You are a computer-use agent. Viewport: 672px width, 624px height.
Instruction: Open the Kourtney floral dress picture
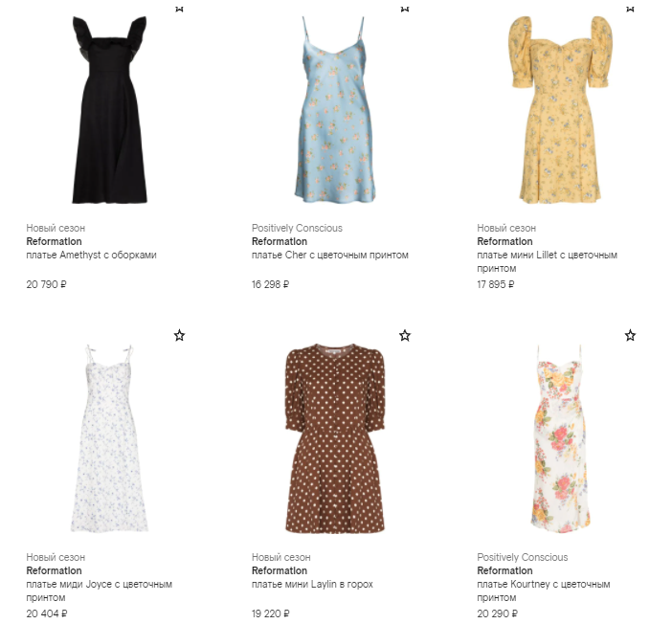561,438
